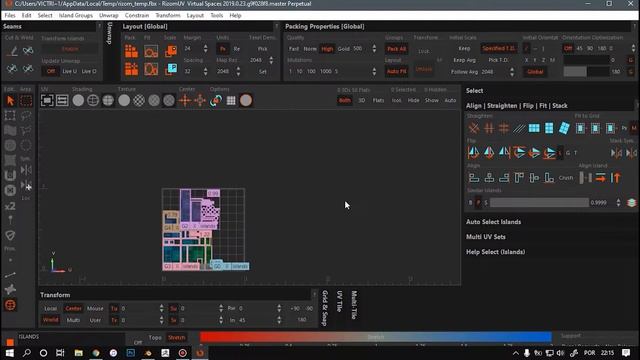Click the Scale islands icon in Layout
640x360 pixels.
coord(171,51)
